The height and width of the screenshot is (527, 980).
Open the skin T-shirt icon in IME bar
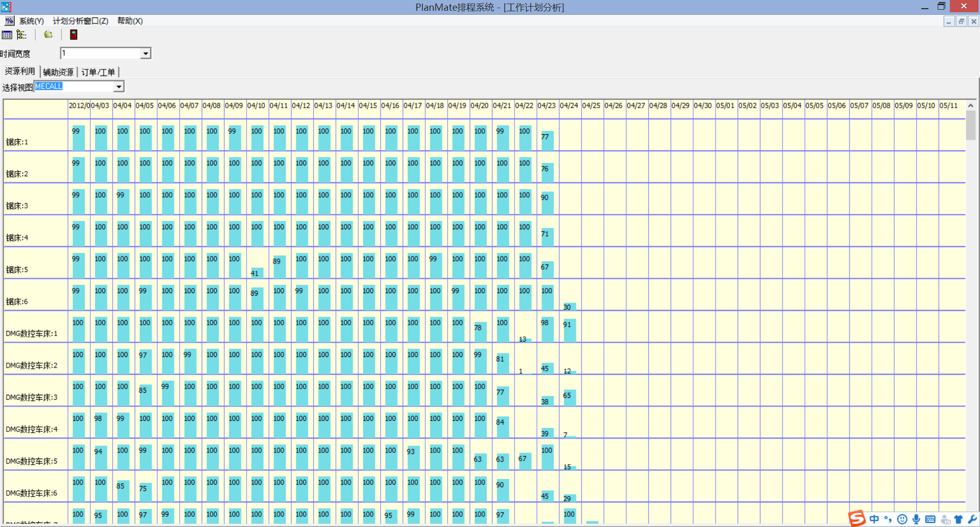point(958,519)
